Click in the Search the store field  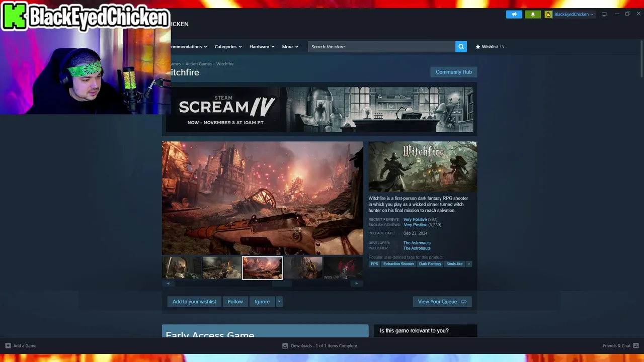click(x=382, y=47)
